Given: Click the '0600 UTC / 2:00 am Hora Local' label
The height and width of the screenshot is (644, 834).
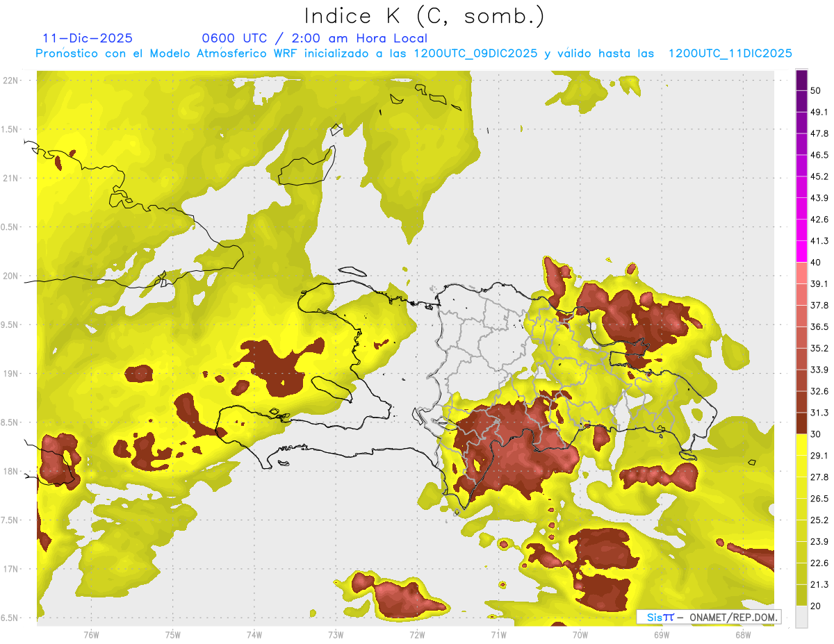Looking at the screenshot, I should pyautogui.click(x=314, y=38).
